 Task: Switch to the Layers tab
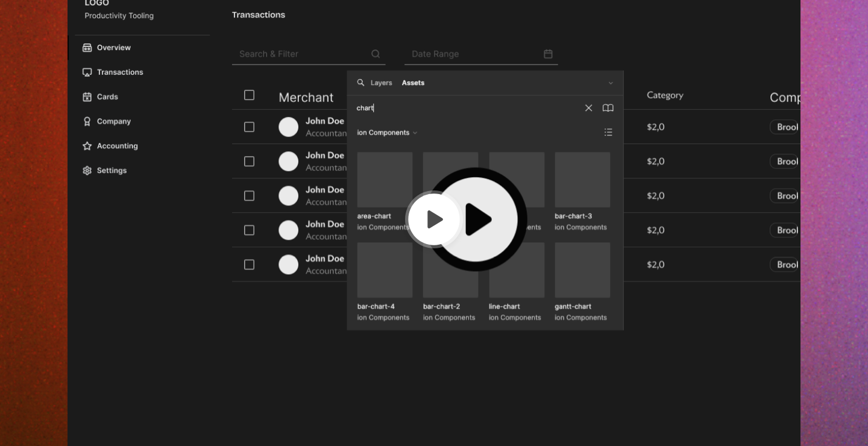click(x=381, y=83)
